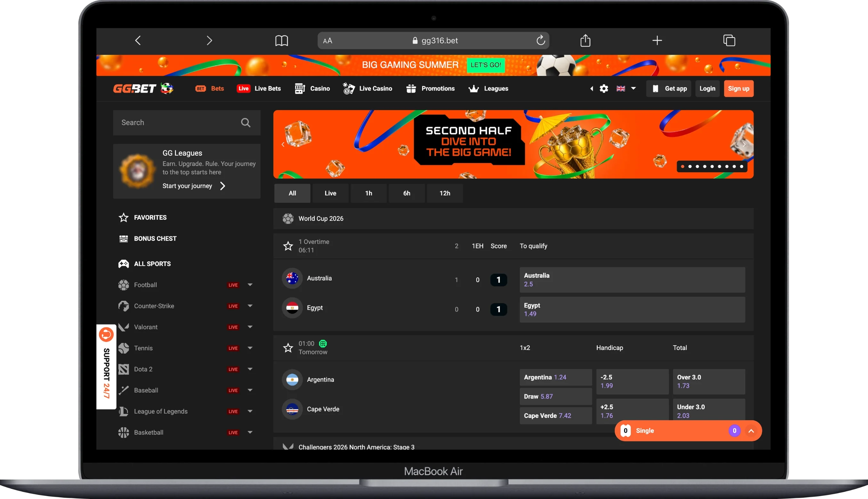Expand the Tennis dropdown arrow

[250, 348]
